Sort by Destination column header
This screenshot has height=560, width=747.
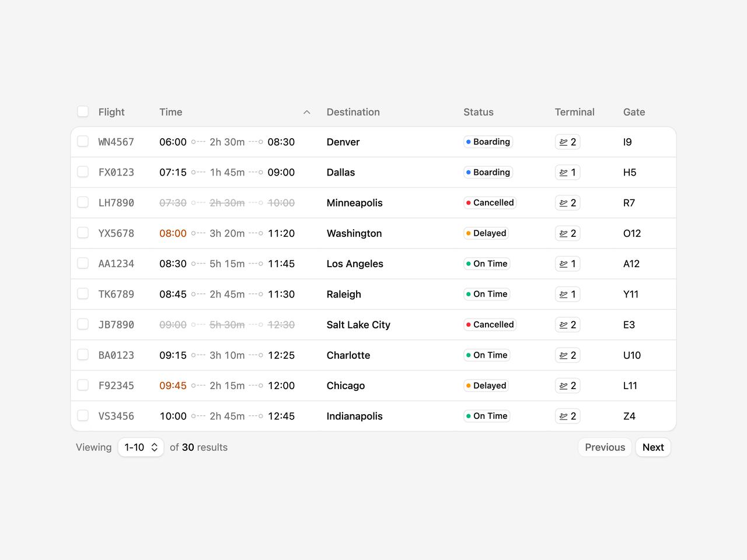click(353, 112)
